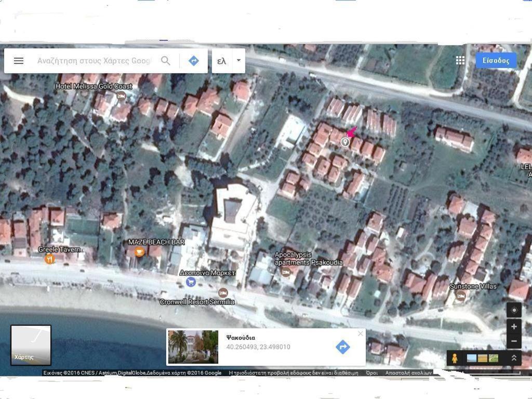Image resolution: width=532 pixels, height=399 pixels.
Task: Click the Είσοδος sign-in button
Action: coord(496,60)
